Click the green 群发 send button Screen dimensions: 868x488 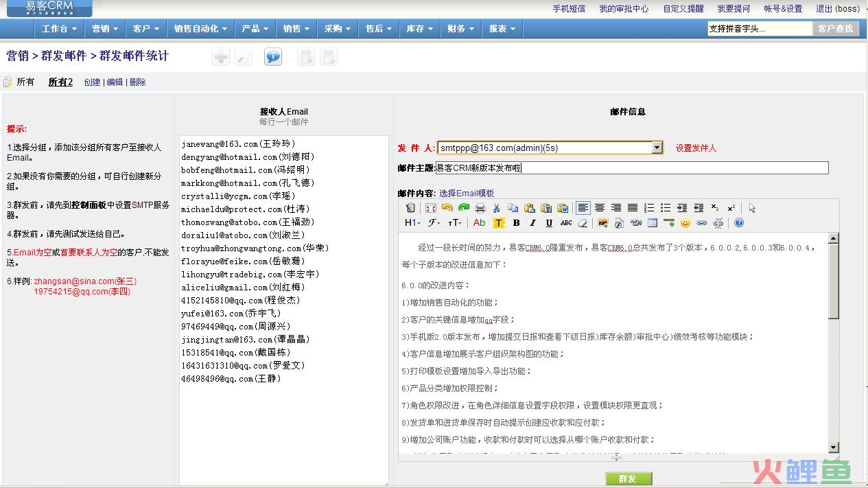click(629, 478)
